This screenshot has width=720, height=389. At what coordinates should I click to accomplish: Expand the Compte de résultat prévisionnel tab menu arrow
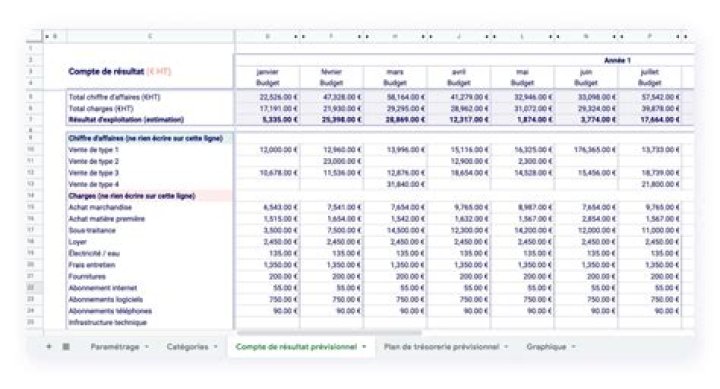(364, 347)
